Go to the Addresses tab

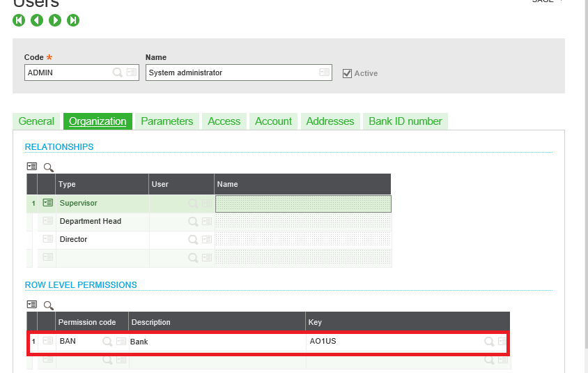(330, 121)
